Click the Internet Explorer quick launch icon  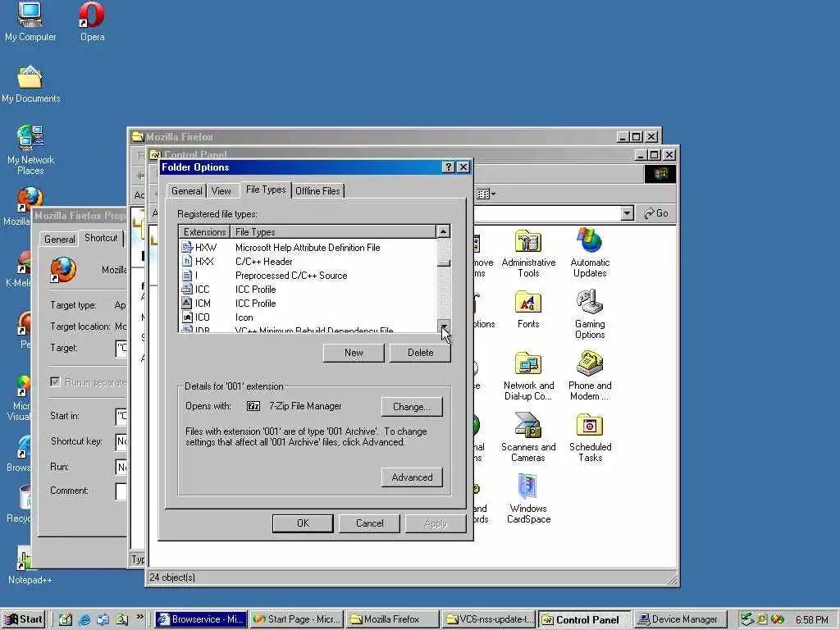click(x=84, y=619)
